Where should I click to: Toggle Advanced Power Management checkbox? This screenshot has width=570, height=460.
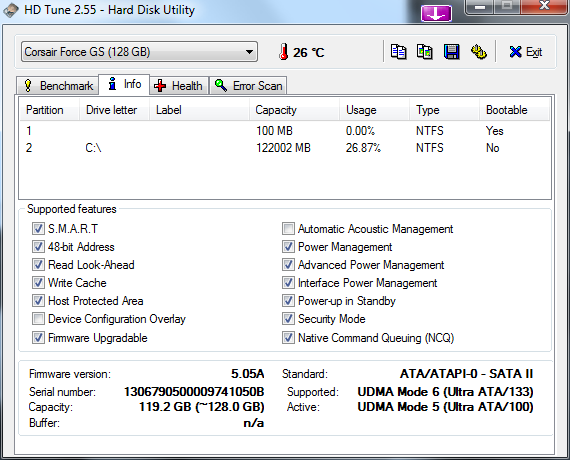point(288,264)
